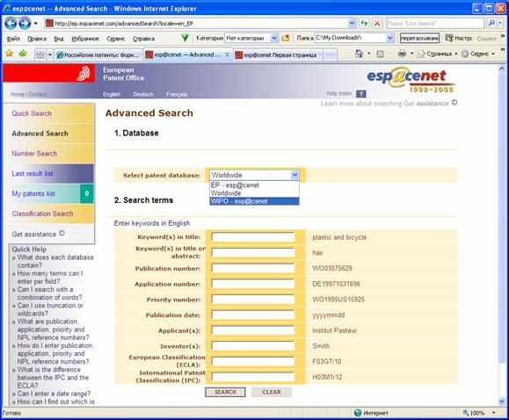The width and height of the screenshot is (509, 420).
Task: Click the refresh page icon
Action: 364,24
